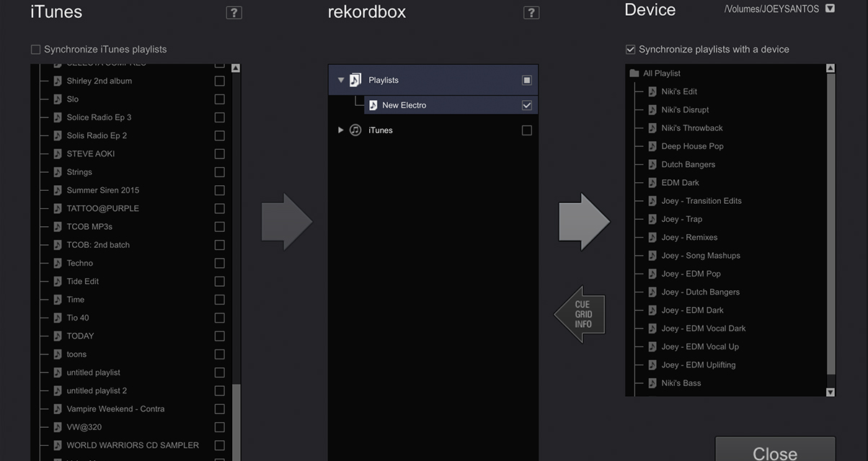Click the rekordbox panel help question mark icon
Image resolution: width=868 pixels, height=461 pixels.
tap(531, 12)
